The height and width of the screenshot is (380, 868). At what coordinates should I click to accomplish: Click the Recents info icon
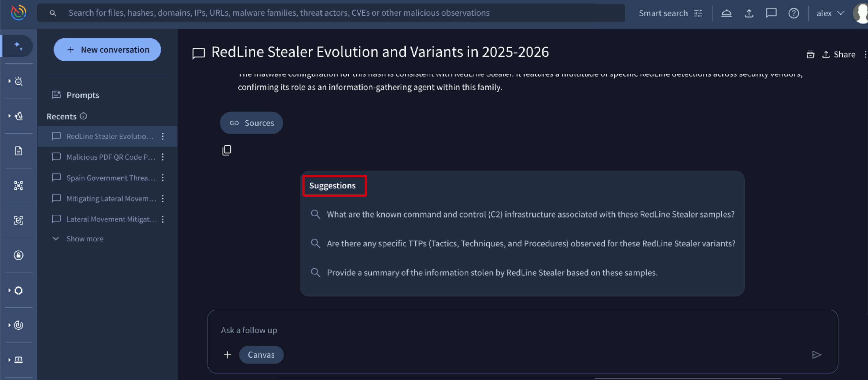point(84,116)
